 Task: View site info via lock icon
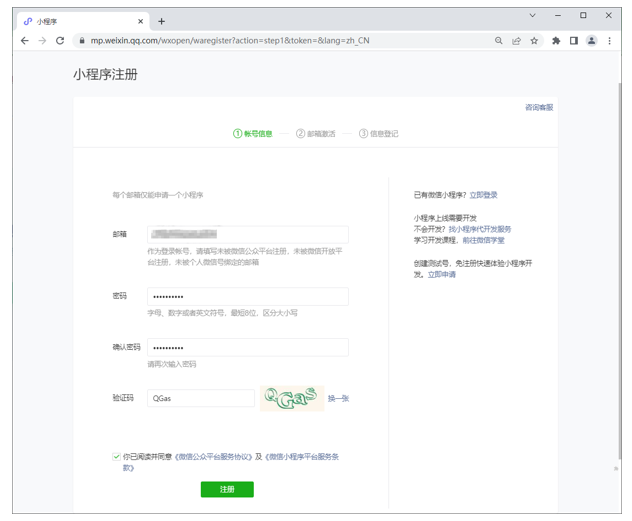(x=82, y=41)
